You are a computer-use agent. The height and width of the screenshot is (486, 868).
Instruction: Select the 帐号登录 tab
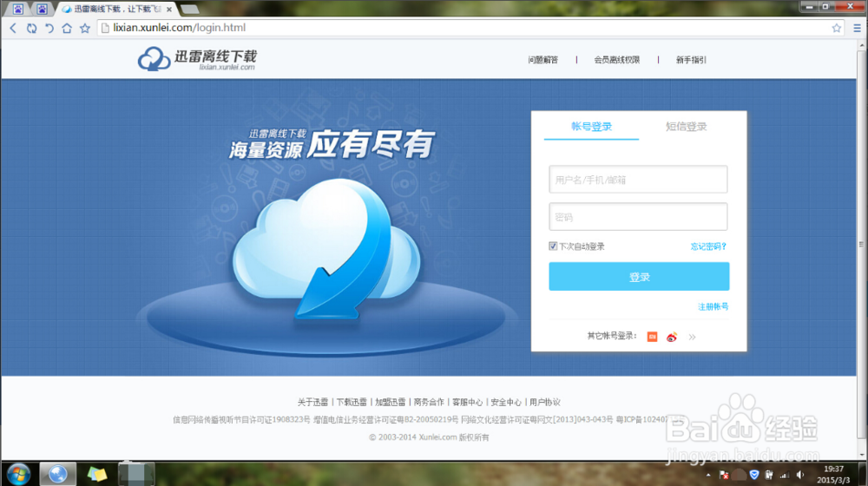(591, 127)
